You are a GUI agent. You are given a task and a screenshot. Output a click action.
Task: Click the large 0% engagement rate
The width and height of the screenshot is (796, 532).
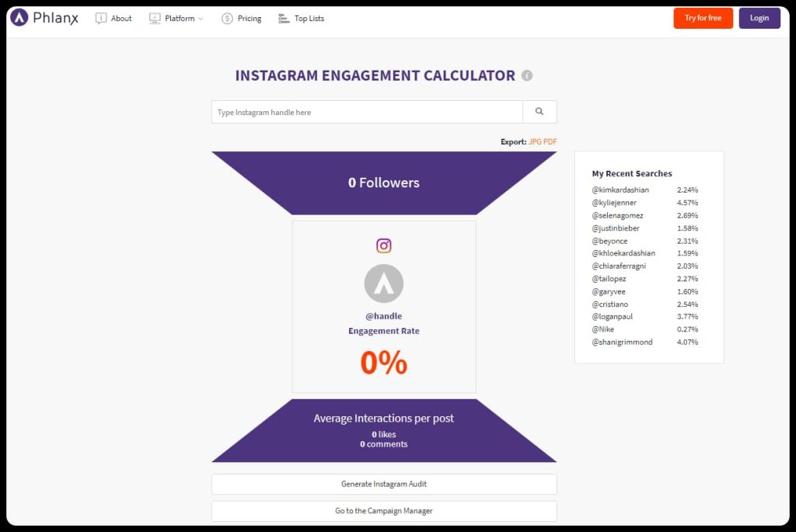[x=384, y=363]
